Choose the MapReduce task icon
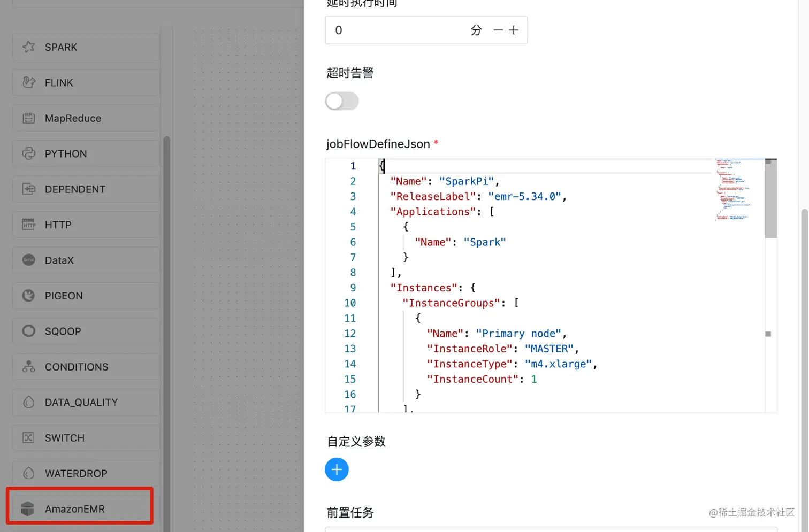This screenshot has width=809, height=532. tap(29, 118)
